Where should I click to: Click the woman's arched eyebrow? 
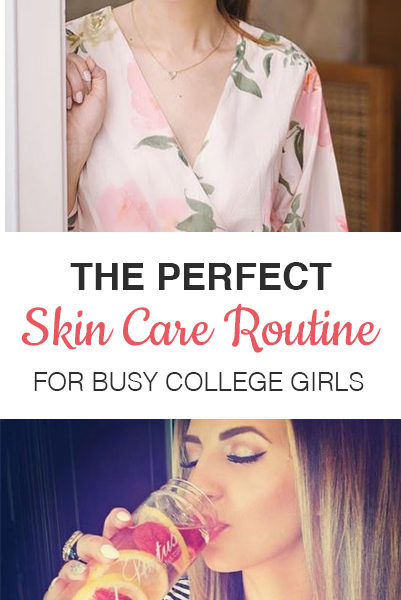[246, 433]
